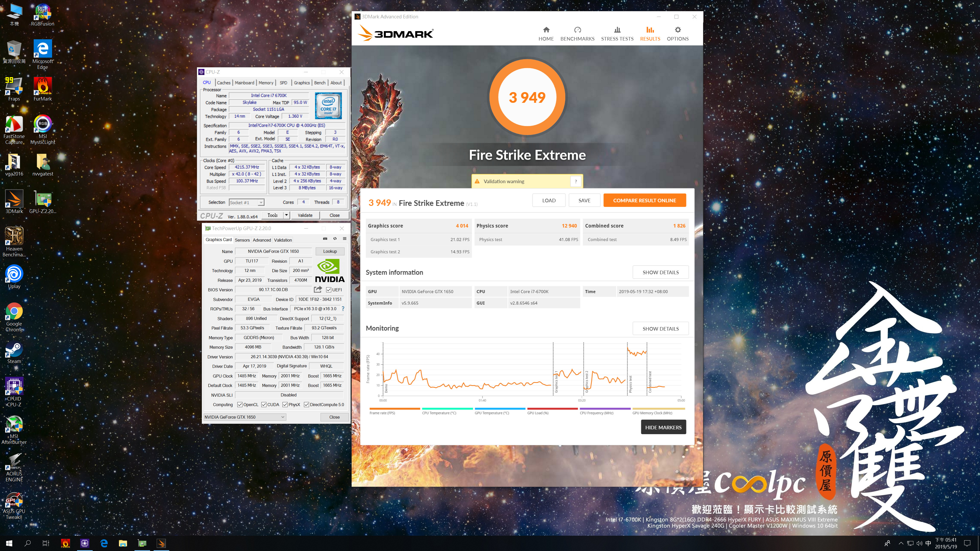Open File Explorer from the taskbar
This screenshot has width=980, height=551.
pos(123,543)
